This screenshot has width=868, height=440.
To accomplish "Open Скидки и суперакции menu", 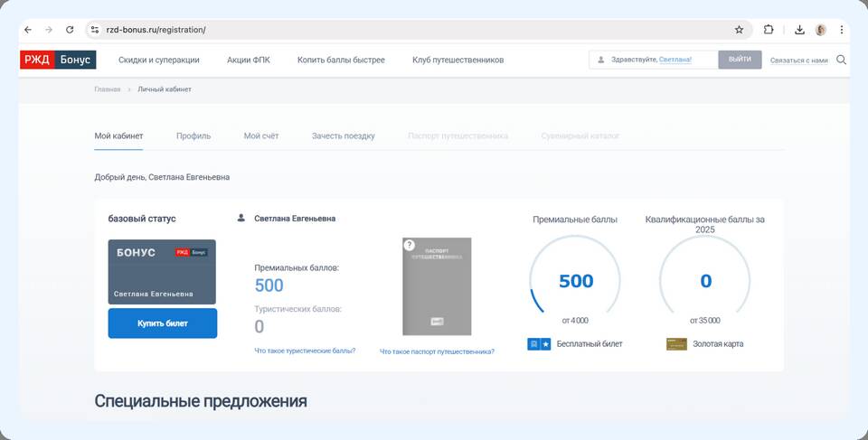I will (159, 61).
